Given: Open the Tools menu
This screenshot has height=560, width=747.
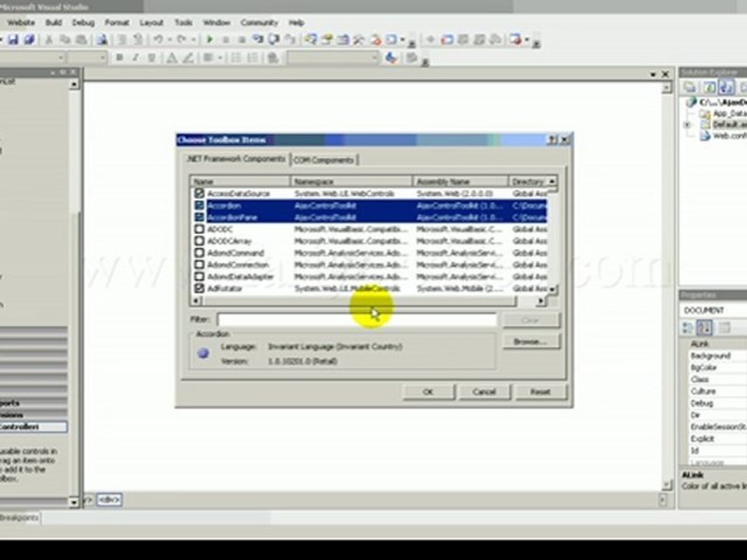Looking at the screenshot, I should (184, 23).
